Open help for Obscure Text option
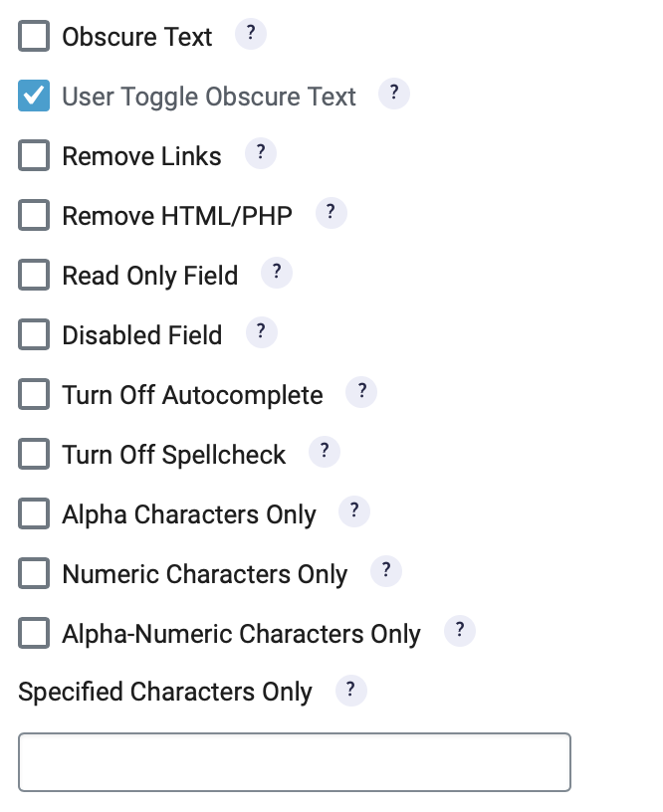 tap(251, 33)
